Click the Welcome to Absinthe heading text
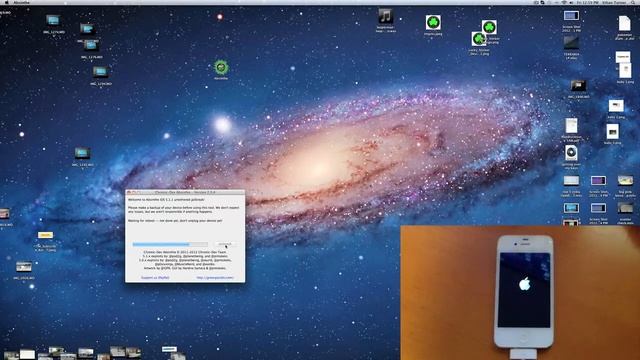 pos(166,200)
